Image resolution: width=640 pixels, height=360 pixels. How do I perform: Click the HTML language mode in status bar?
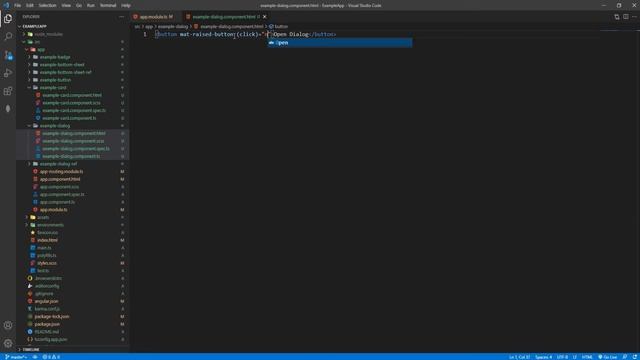(x=587, y=357)
